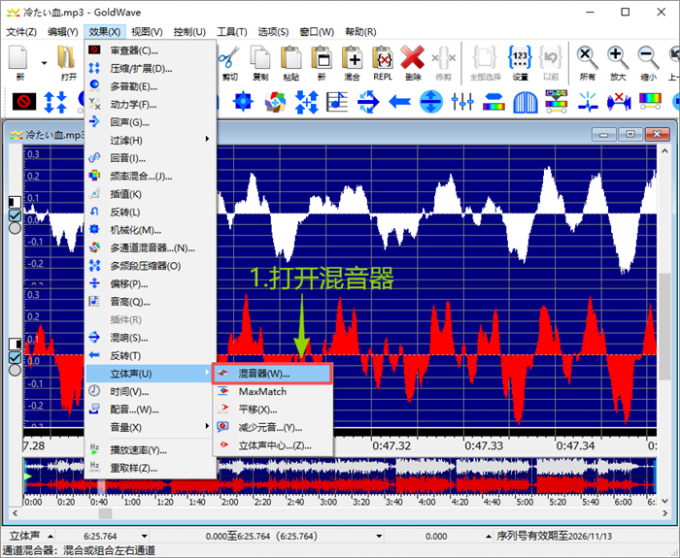
Task: Click the blue arch filter icon
Action: coord(525,102)
